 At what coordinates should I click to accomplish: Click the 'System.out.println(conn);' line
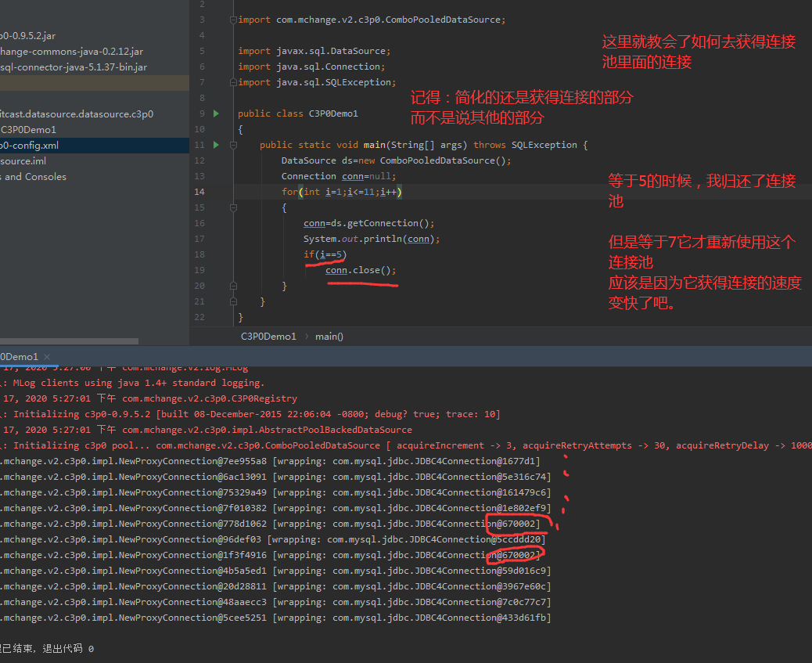coord(372,239)
